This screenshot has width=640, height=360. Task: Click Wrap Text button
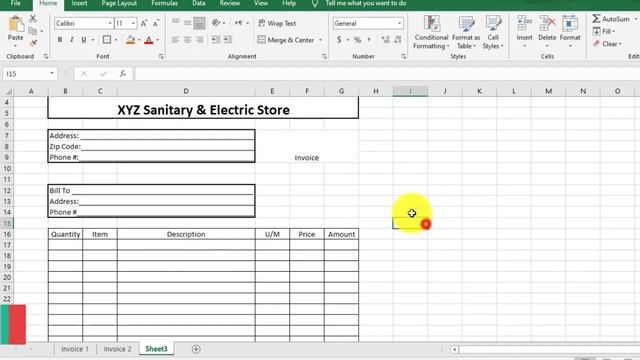tap(277, 23)
